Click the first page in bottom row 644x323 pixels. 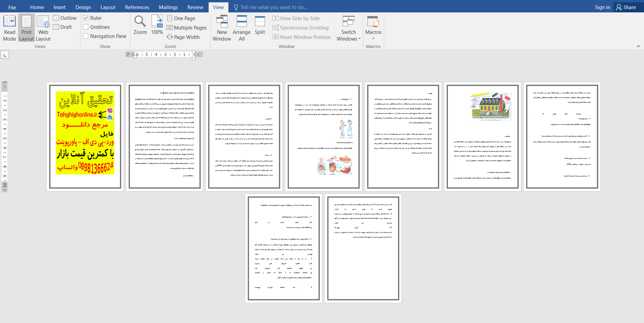(x=283, y=248)
